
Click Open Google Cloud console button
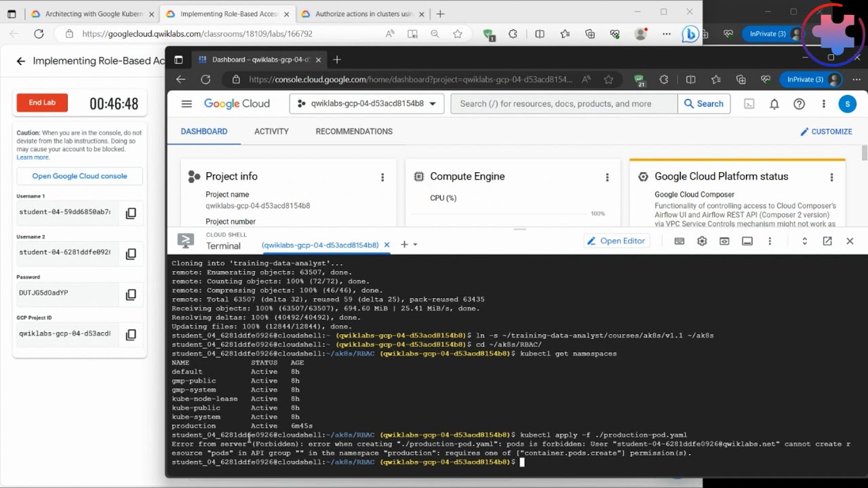(79, 176)
